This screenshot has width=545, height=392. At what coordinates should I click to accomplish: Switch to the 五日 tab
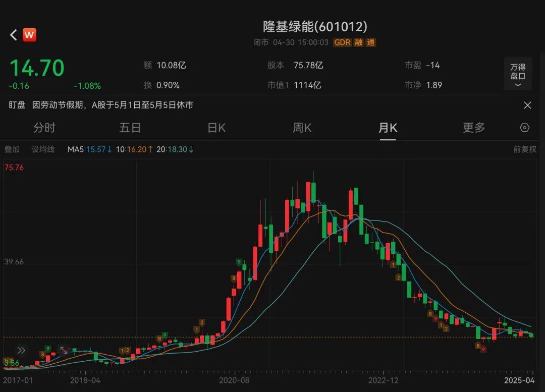[x=130, y=128]
